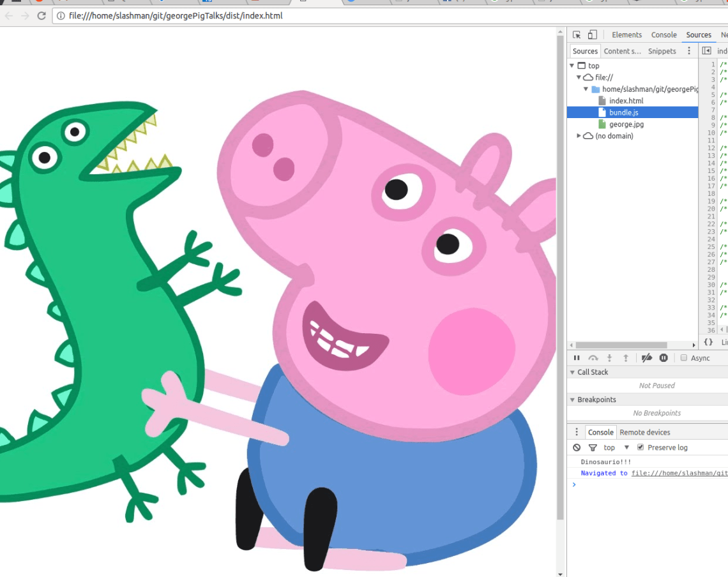Toggle the device toolbar icon
728x577 pixels.
tap(592, 35)
